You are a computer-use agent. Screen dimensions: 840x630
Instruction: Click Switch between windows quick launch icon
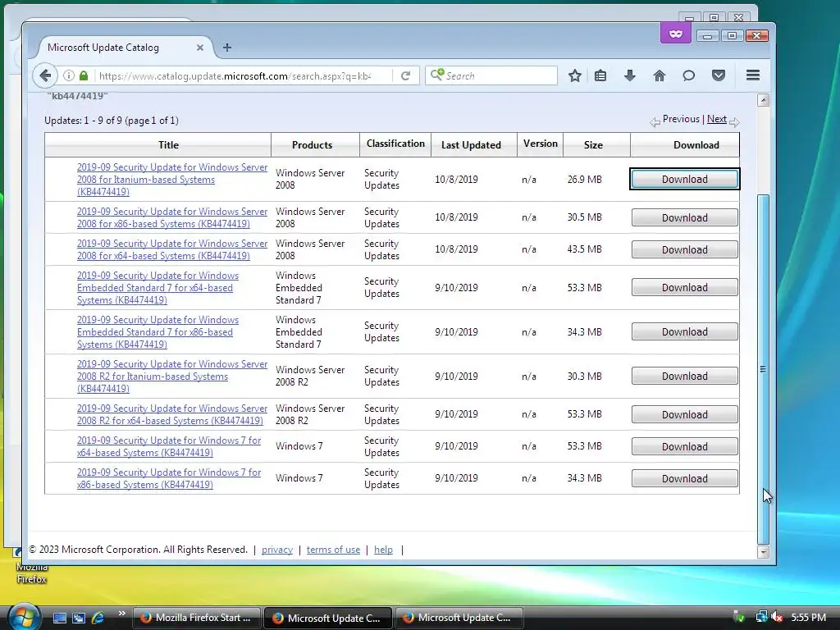79,618
